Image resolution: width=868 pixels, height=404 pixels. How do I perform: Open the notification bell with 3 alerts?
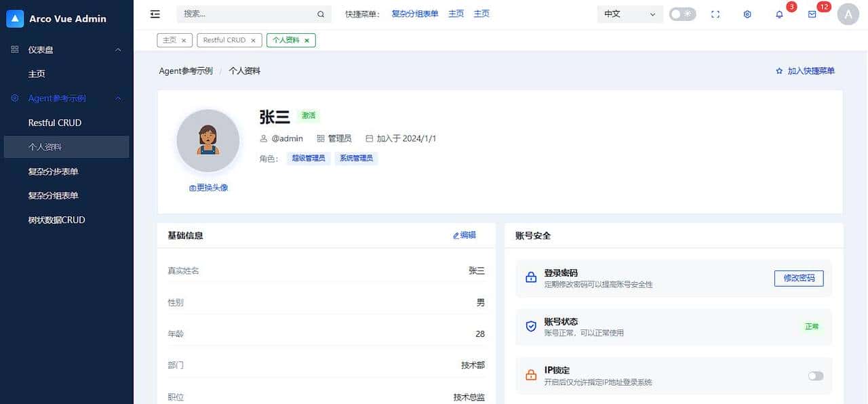[779, 14]
